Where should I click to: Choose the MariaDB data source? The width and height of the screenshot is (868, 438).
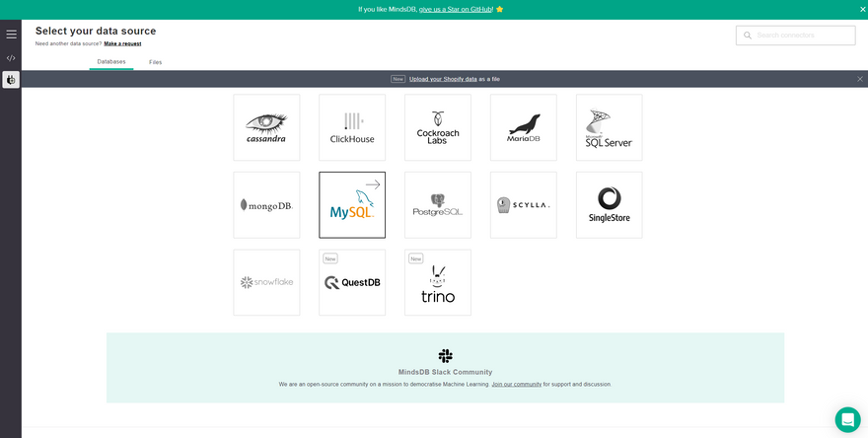[524, 127]
